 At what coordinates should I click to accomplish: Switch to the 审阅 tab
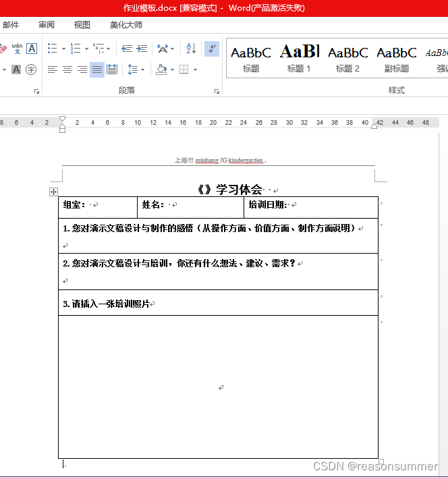[x=47, y=25]
